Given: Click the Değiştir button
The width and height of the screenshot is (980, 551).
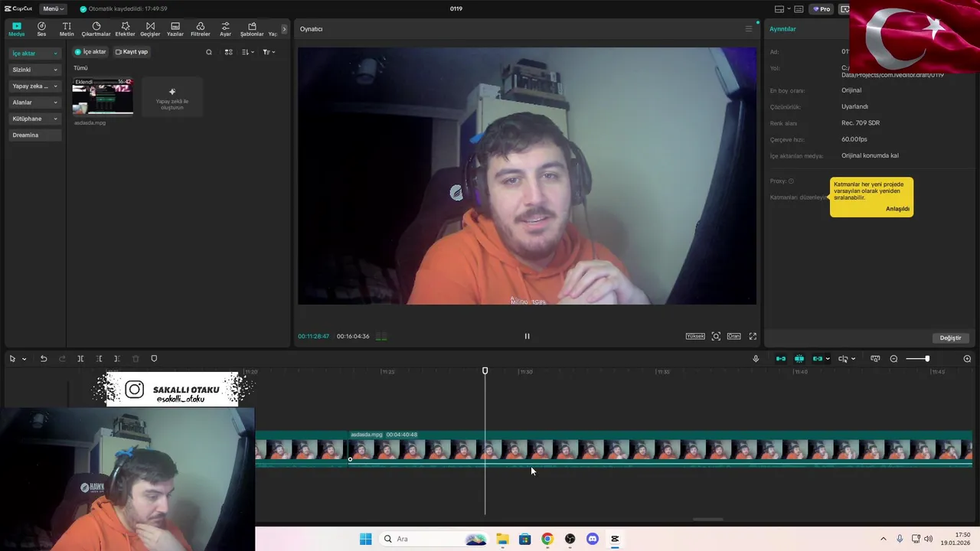Looking at the screenshot, I should (x=950, y=337).
